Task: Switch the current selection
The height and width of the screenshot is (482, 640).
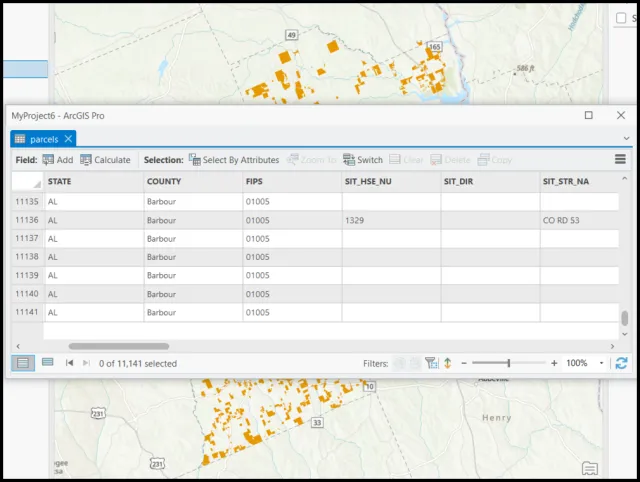Action: (362, 160)
